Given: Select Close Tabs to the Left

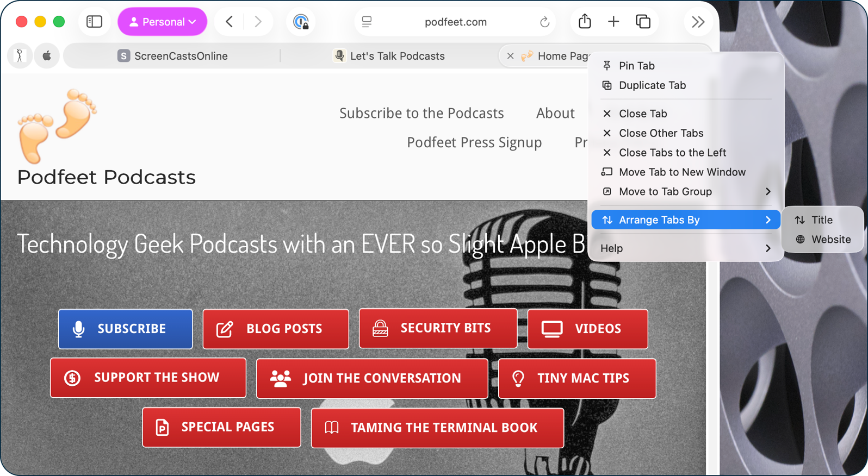Looking at the screenshot, I should 685,153.
